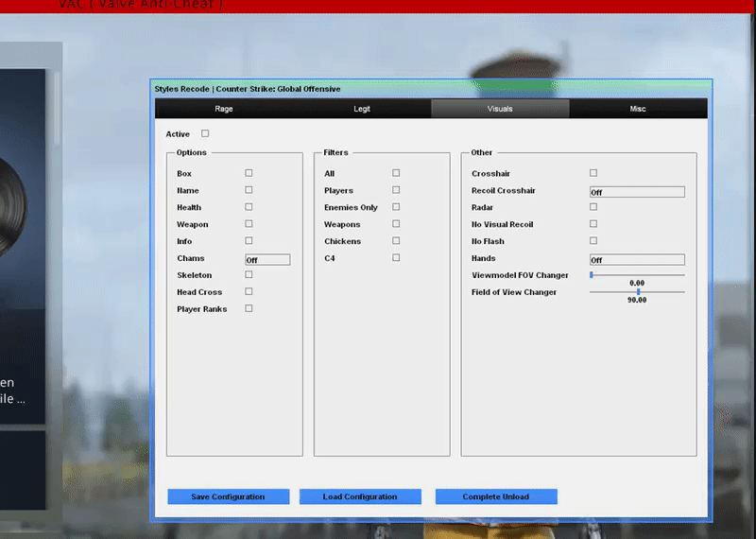Check the Crosshair checkbox under Other
This screenshot has height=539, width=756.
[593, 173]
